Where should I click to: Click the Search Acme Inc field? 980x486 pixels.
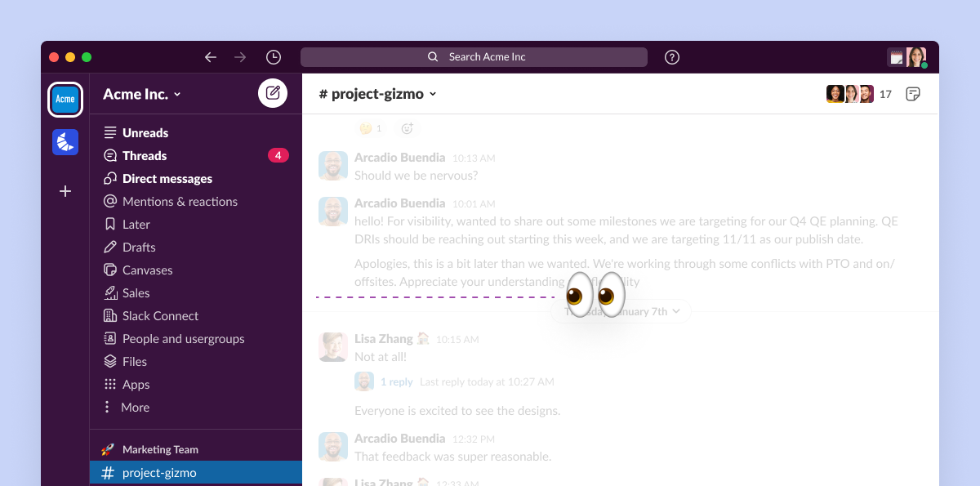[474, 56]
